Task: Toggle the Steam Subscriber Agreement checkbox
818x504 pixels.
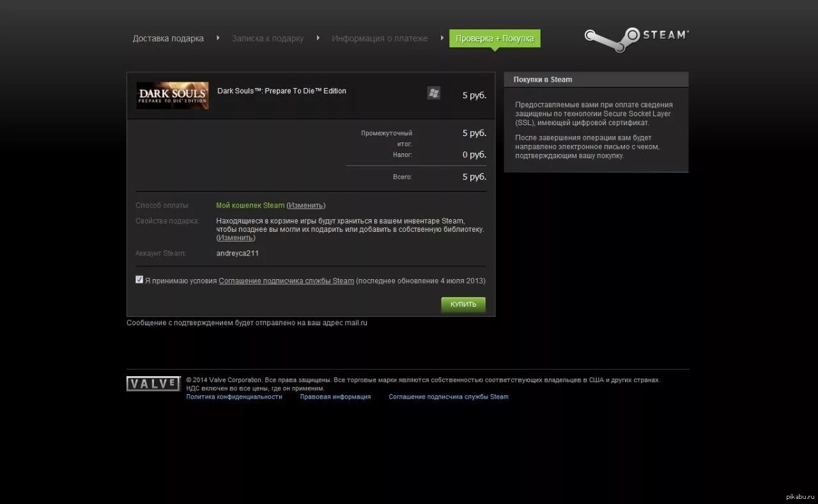Action: tap(139, 280)
